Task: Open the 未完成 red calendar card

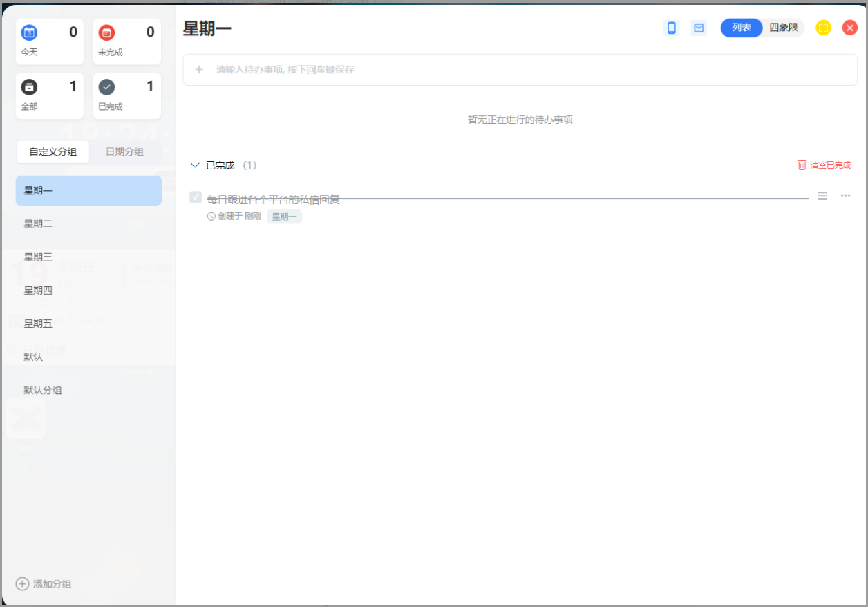Action: [x=127, y=41]
